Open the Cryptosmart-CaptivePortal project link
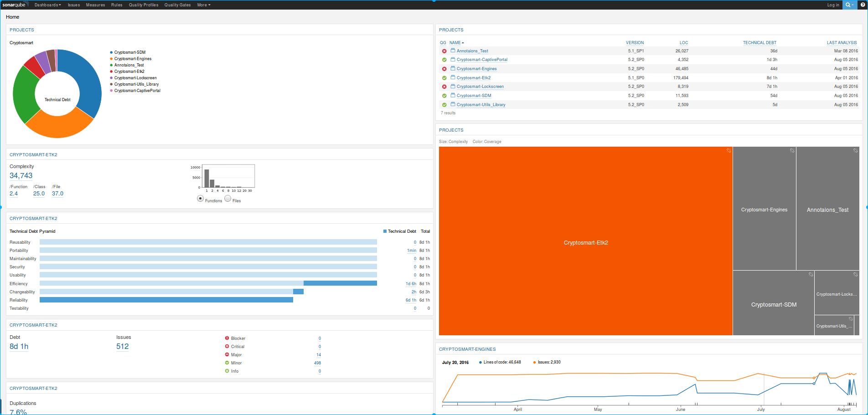Viewport: 868px width, 415px height. (482, 60)
